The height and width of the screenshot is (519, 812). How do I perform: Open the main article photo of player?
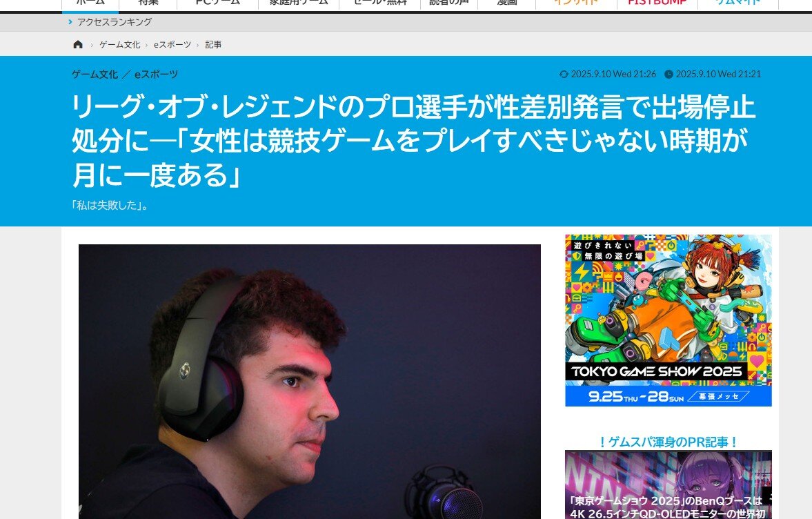pos(310,381)
